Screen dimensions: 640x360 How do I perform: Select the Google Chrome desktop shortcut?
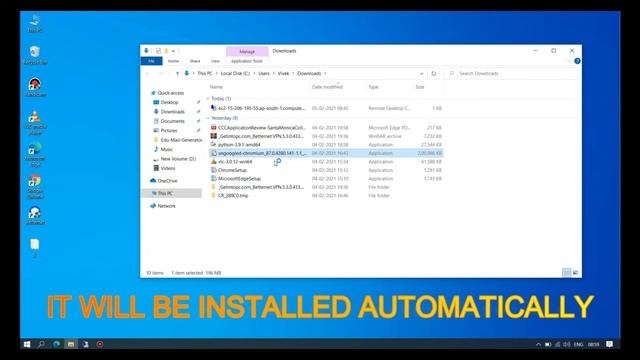pos(35,187)
